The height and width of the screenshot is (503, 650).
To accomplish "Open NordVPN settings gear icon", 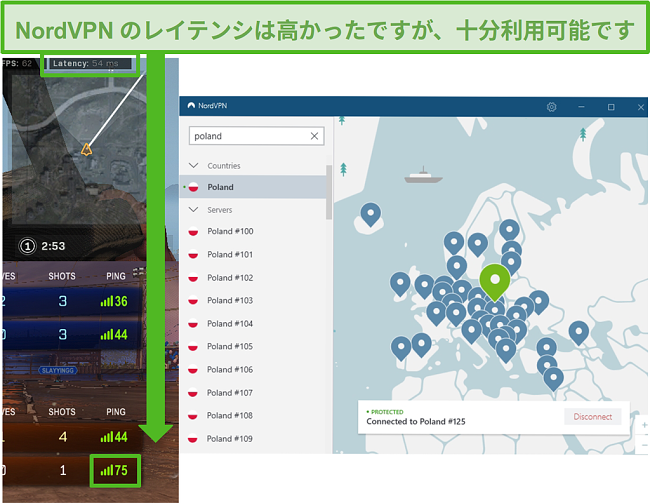I will tap(551, 107).
